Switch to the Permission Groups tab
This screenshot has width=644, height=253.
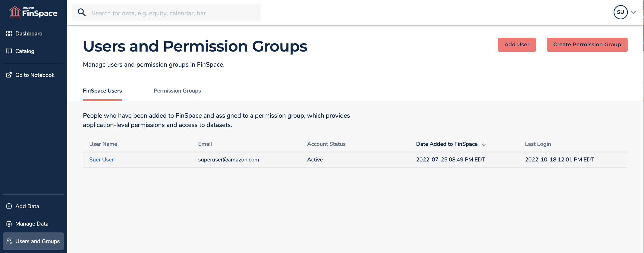pos(177,91)
